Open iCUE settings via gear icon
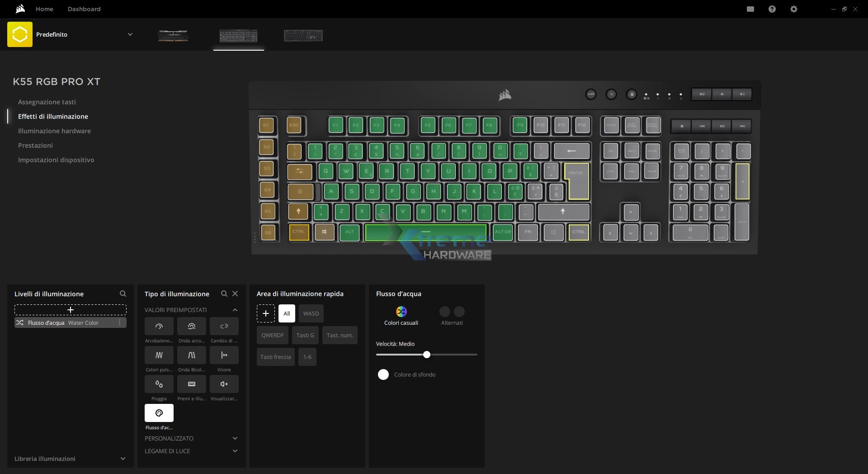The image size is (868, 474). [794, 9]
